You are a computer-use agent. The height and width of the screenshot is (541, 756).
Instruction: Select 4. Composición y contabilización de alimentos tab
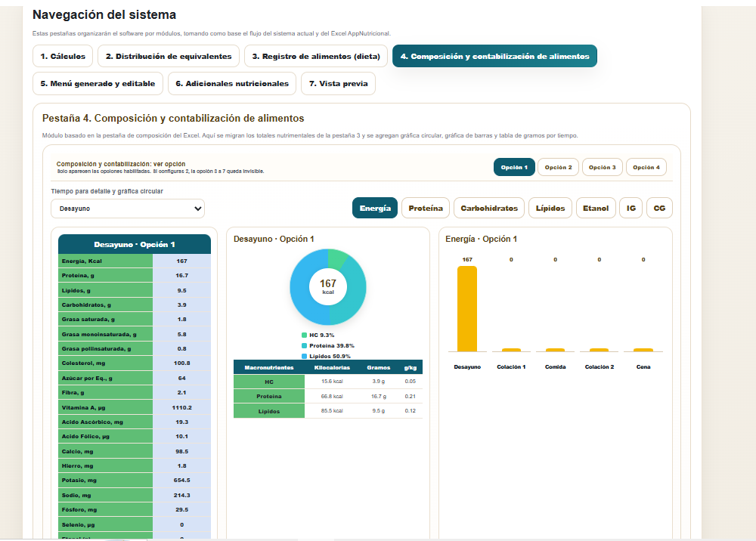(x=494, y=57)
